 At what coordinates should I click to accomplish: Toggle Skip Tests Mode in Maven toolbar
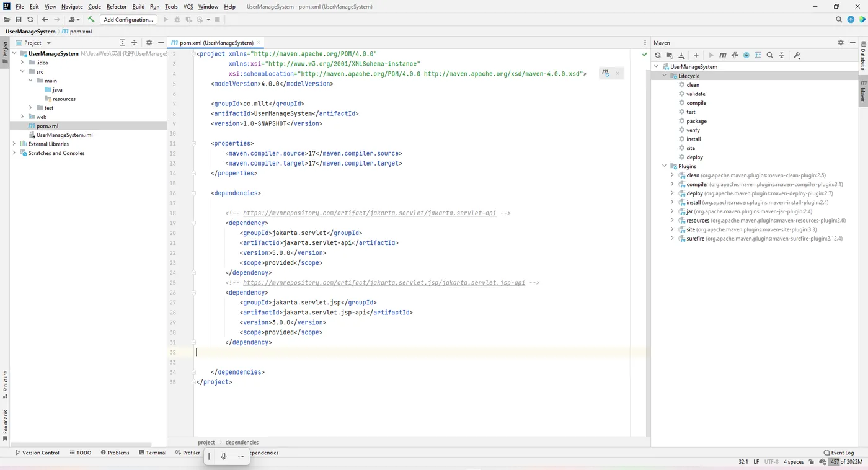click(746, 55)
